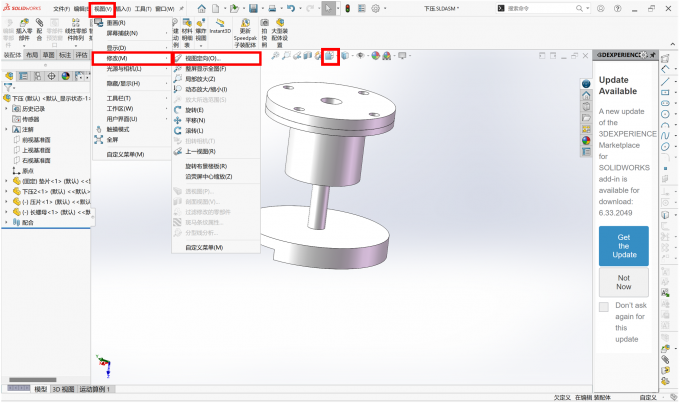
Task: Expand the (-) 压片<1> component node
Action: click(x=7, y=202)
